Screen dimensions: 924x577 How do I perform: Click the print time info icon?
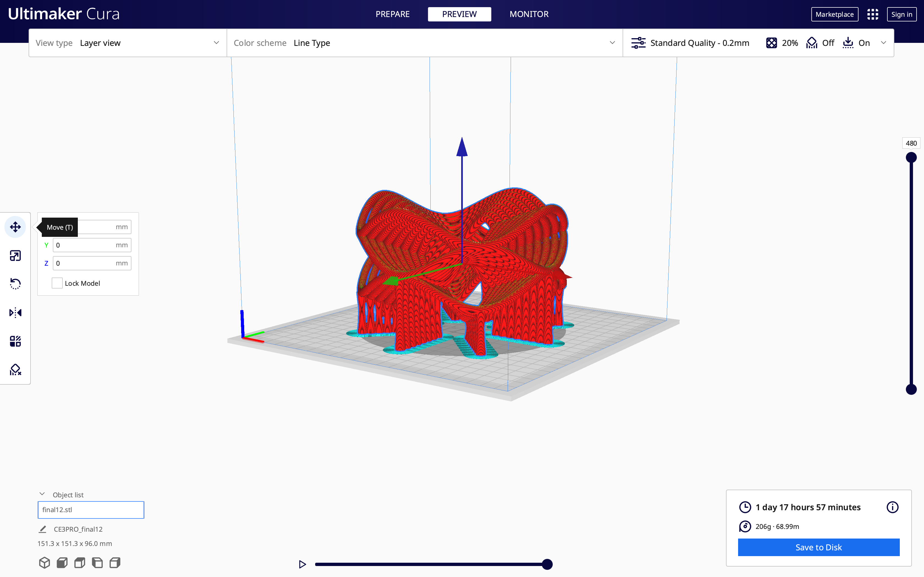(892, 507)
